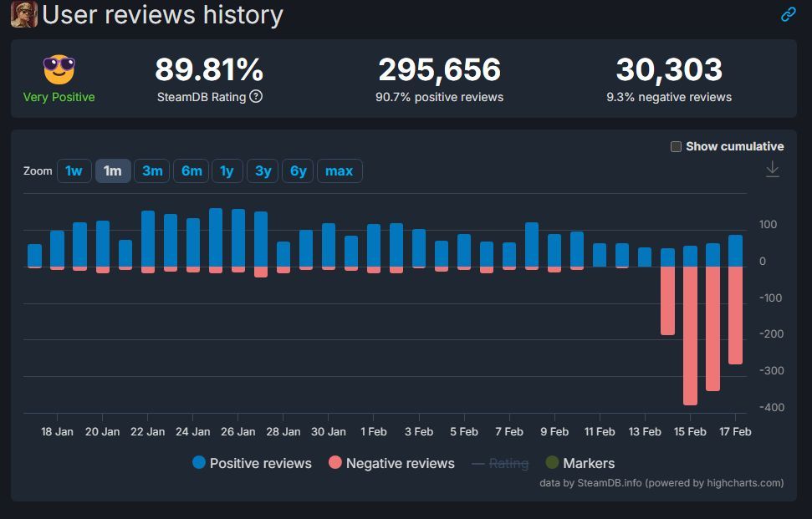Enable the Show cumulative checkbox
Image resolution: width=812 pixels, height=519 pixels.
pos(676,146)
